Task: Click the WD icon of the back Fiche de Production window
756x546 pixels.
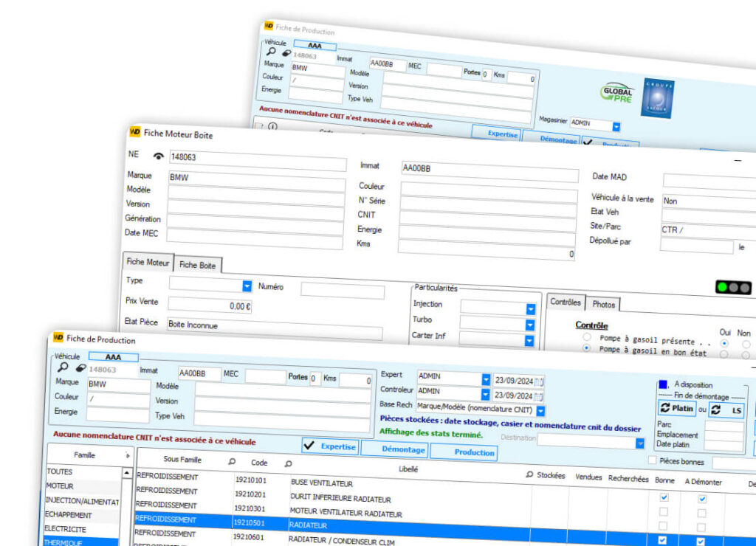Action: (x=269, y=26)
